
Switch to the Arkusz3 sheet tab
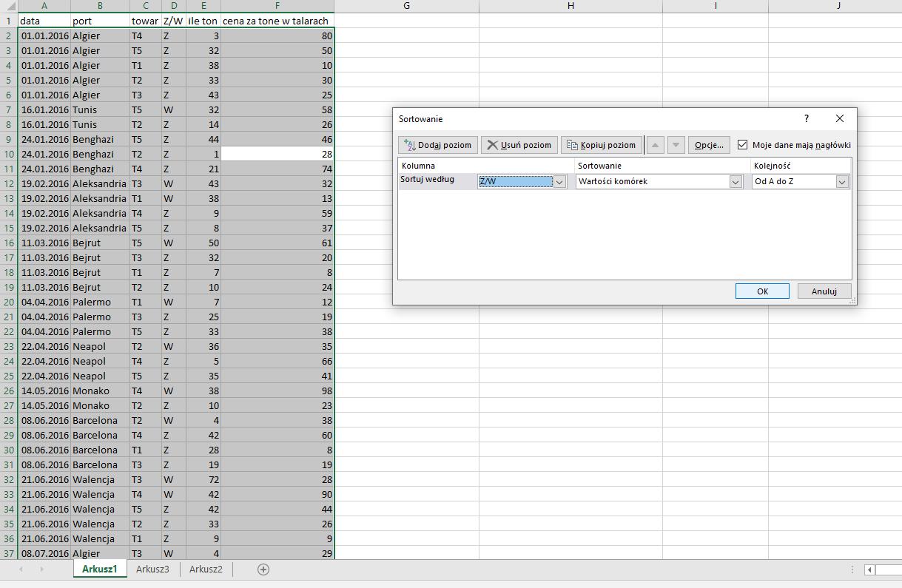152,569
